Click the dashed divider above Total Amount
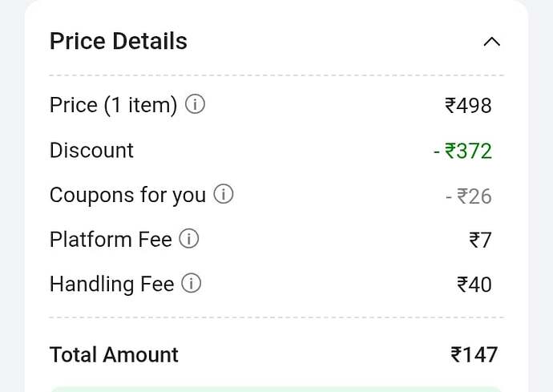The width and height of the screenshot is (553, 392). coord(276,317)
